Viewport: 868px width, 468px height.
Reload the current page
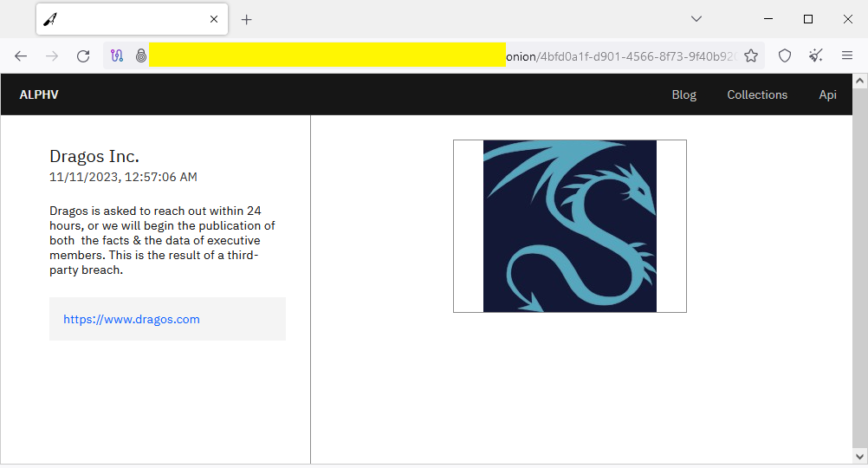83,56
